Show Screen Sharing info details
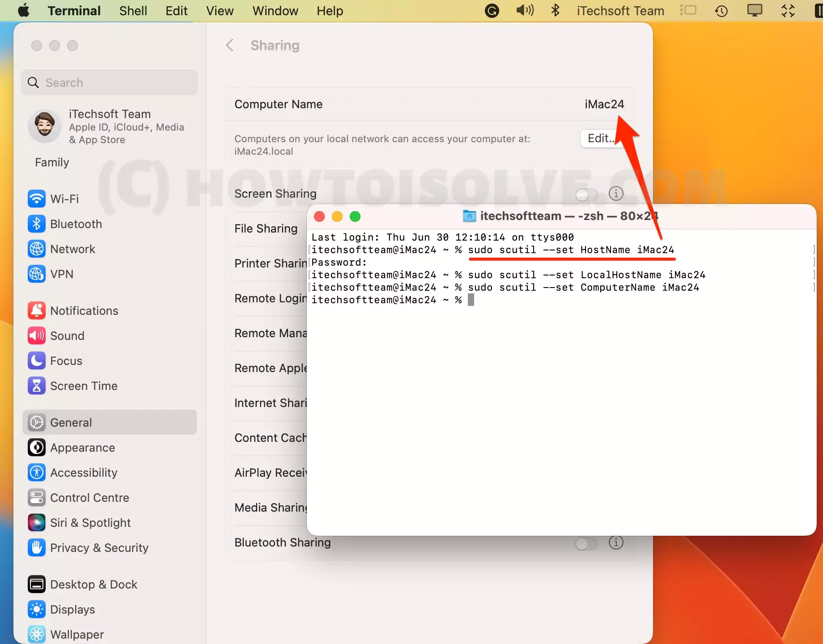The height and width of the screenshot is (644, 823). coord(616,194)
